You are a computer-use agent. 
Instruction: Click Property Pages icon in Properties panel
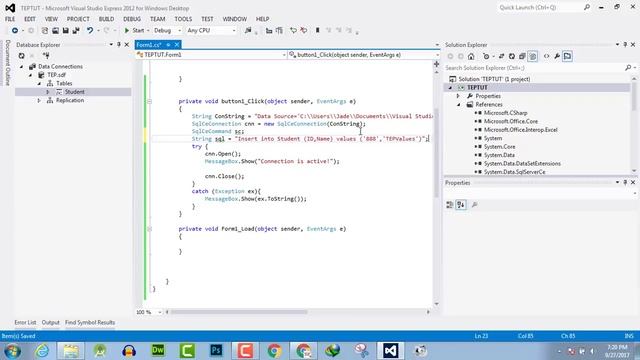click(474, 205)
